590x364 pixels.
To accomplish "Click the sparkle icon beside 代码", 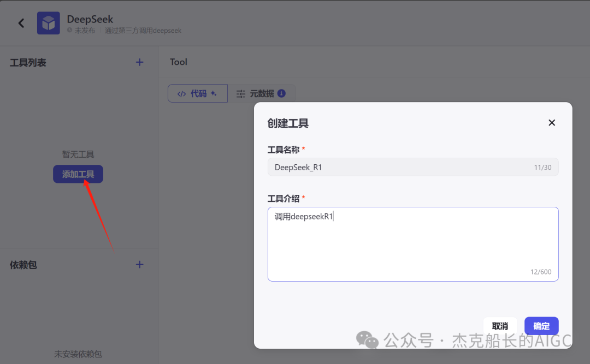I will coord(214,93).
